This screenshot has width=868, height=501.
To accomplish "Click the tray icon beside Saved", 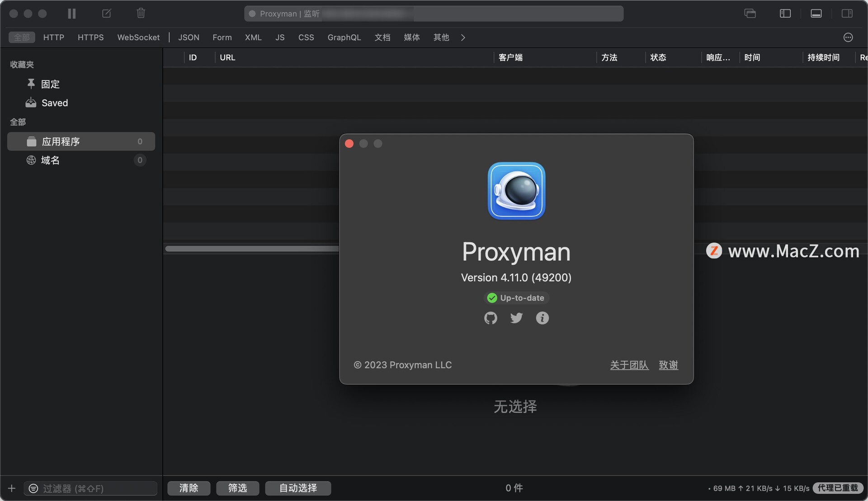I will pos(31,103).
